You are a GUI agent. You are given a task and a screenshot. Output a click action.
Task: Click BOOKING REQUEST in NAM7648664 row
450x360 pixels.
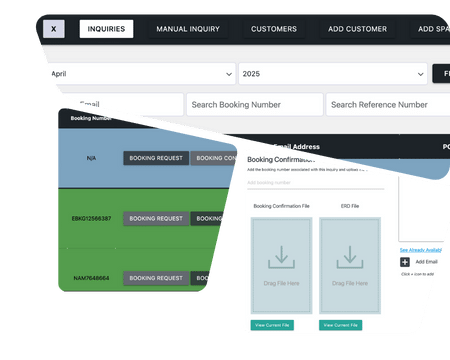(156, 278)
